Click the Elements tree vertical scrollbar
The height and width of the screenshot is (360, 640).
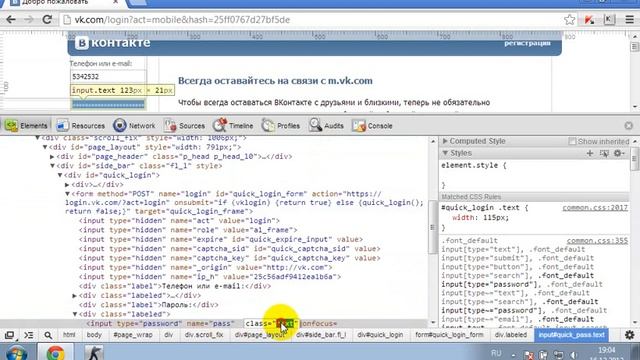pyautogui.click(x=433, y=227)
